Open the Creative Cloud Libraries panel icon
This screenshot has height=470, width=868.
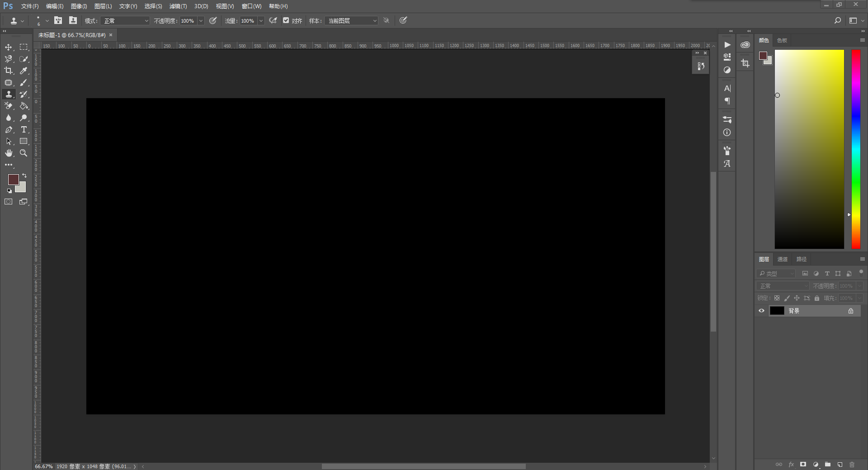pos(745,45)
